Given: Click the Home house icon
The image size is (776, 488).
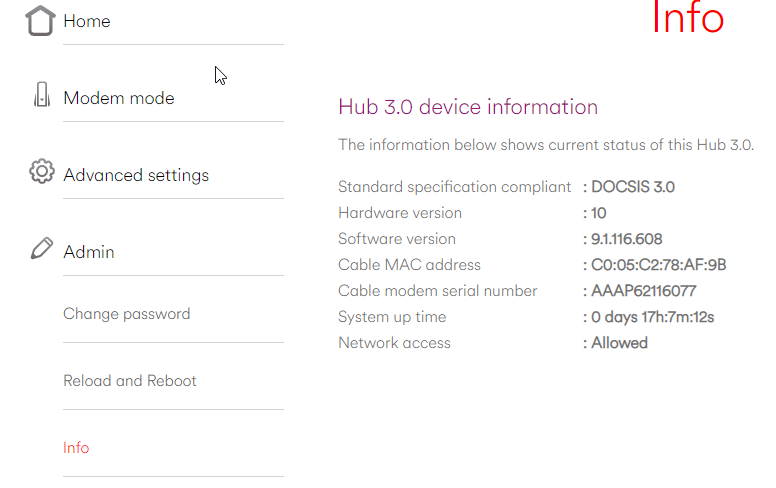Looking at the screenshot, I should [x=40, y=21].
